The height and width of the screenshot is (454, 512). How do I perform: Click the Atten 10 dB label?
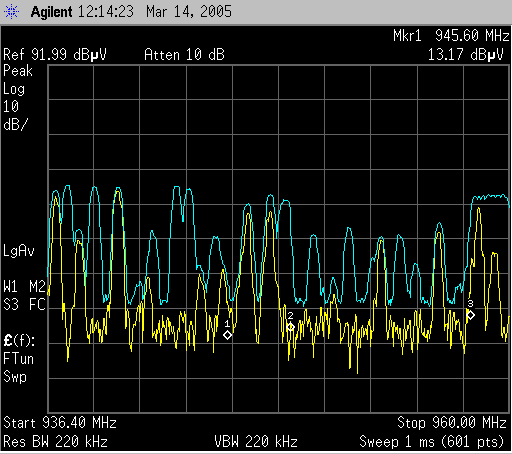coord(184,55)
